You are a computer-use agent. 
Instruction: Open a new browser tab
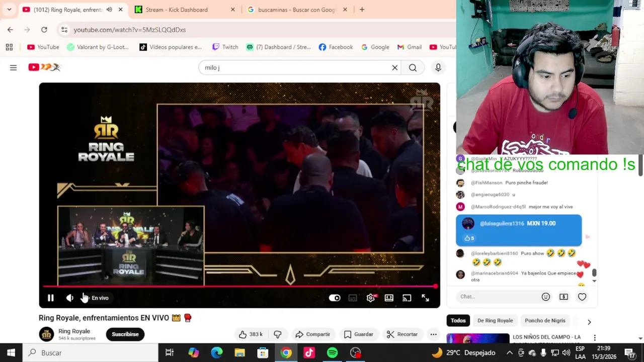pos(362,10)
